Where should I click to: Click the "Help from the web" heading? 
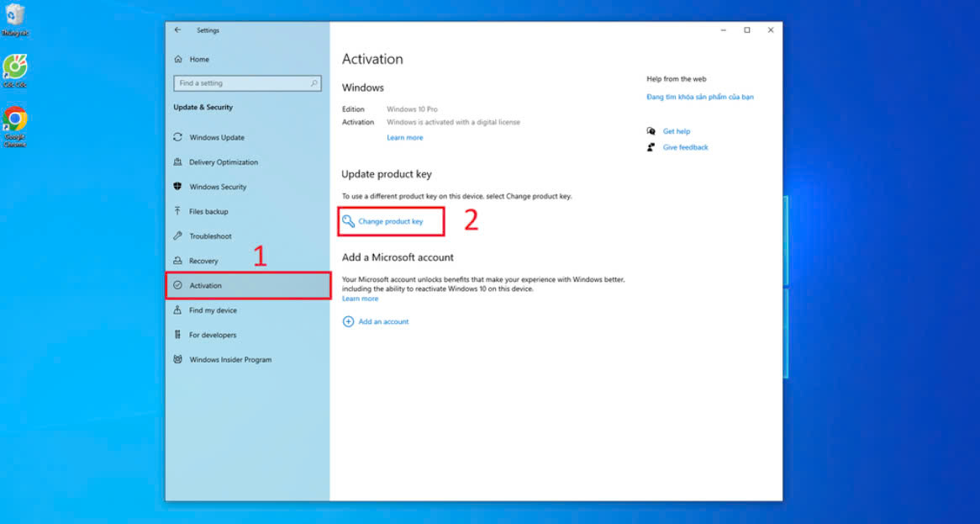[x=677, y=79]
